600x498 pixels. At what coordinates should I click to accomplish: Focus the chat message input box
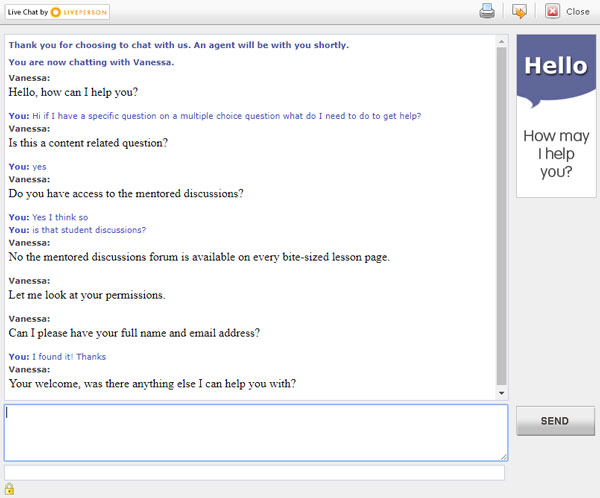256,433
